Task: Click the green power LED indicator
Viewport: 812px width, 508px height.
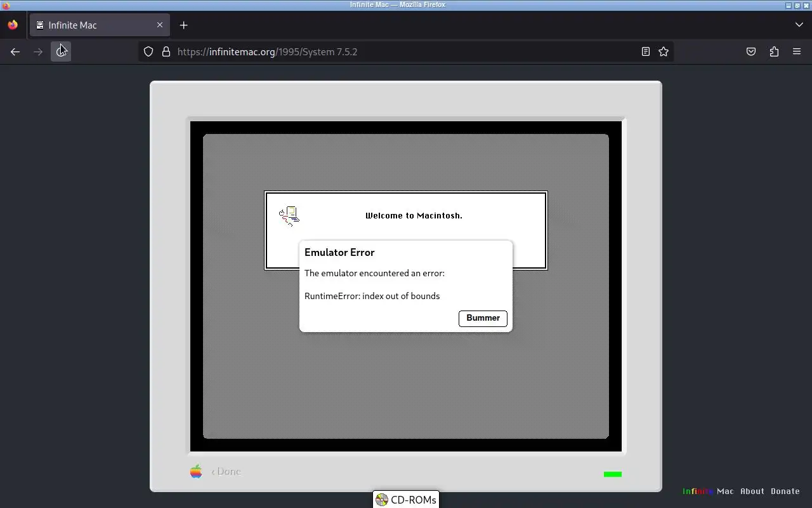Action: (613, 474)
